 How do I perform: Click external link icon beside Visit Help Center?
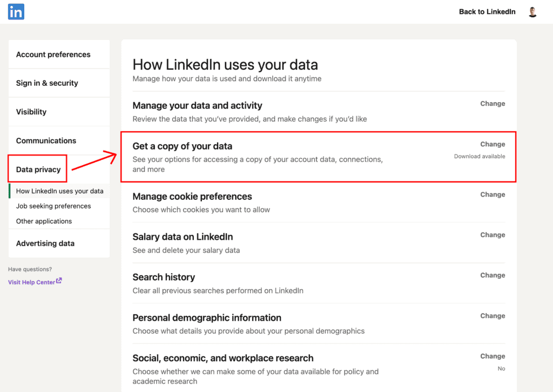59,281
